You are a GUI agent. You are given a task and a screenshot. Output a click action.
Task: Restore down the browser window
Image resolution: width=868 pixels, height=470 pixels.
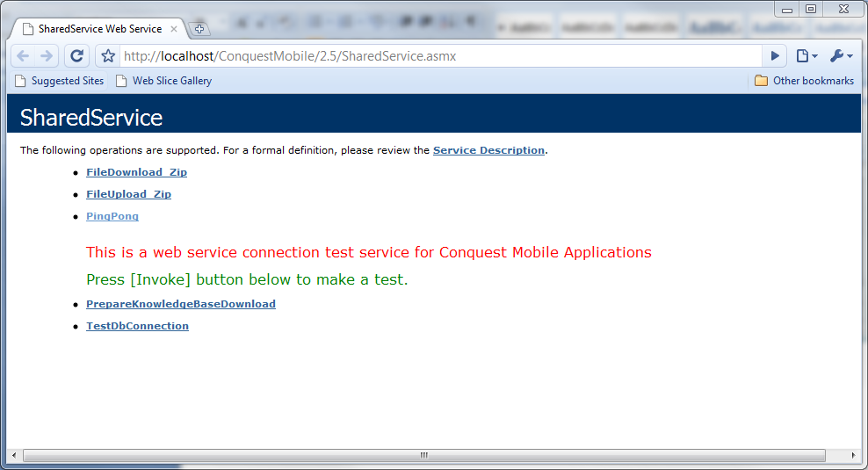coord(810,9)
